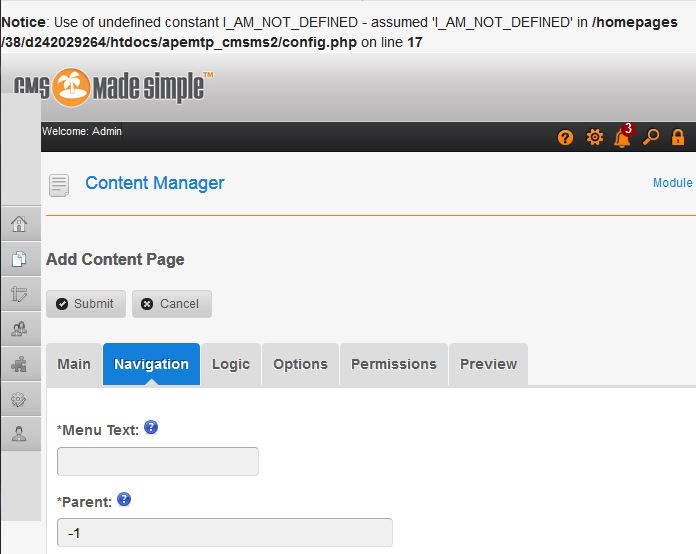This screenshot has width=696, height=554.
Task: View the notifications bell with 3 alerts
Action: coord(622,138)
